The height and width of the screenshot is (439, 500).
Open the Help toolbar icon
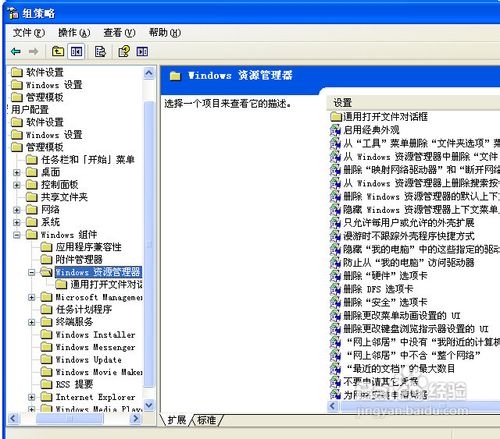coord(124,52)
